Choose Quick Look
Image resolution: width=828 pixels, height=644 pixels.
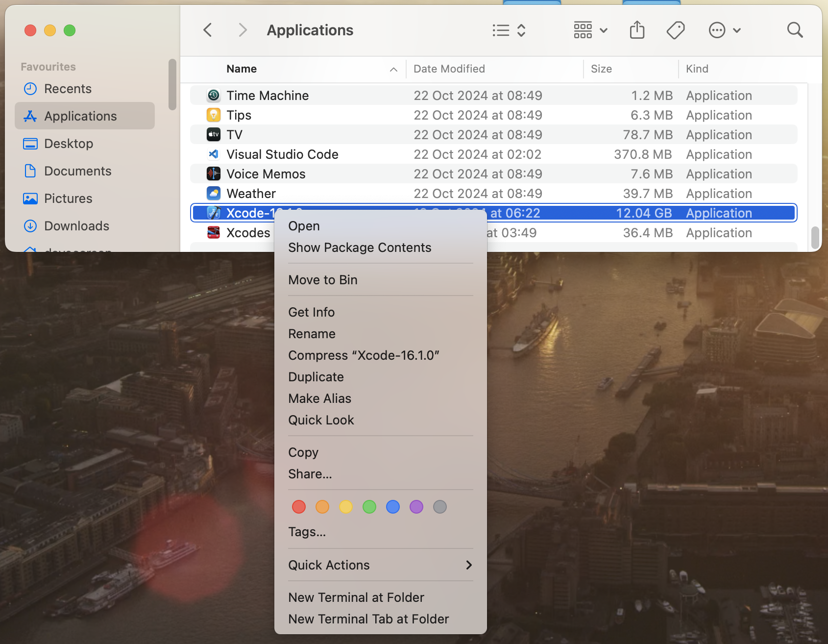point(381,420)
